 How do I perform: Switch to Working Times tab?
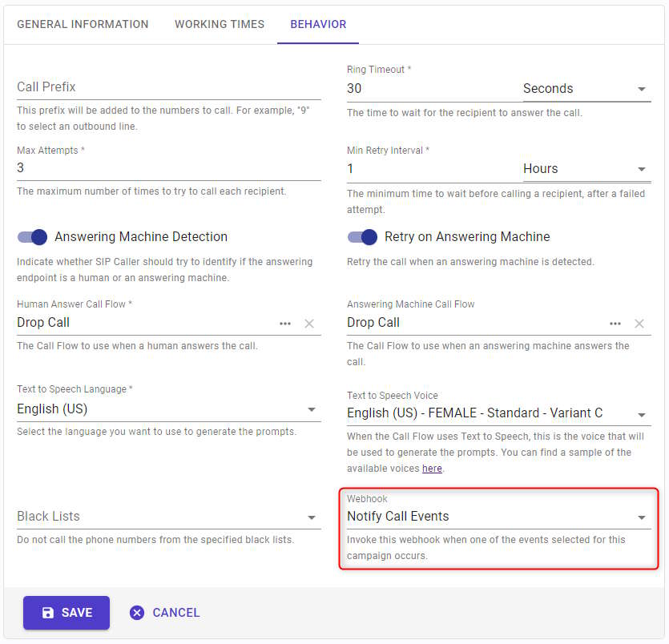[220, 24]
